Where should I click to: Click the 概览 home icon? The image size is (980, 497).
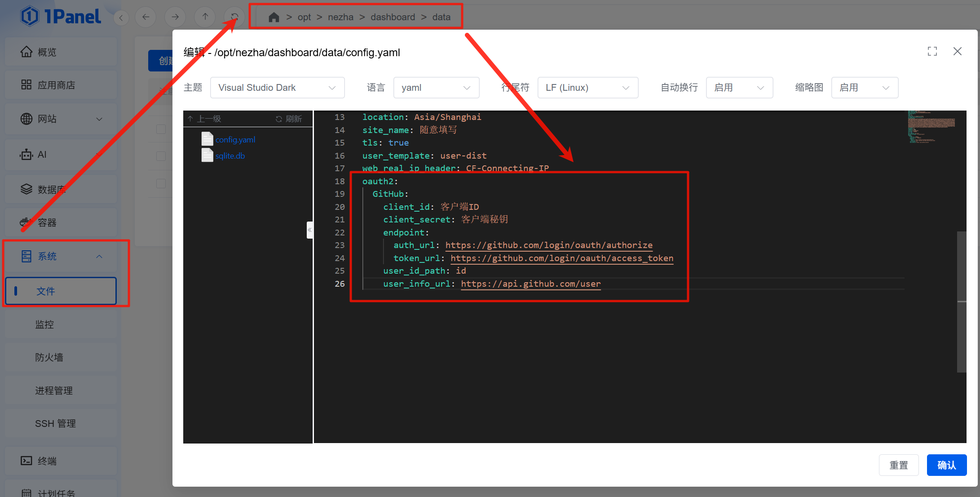point(26,52)
